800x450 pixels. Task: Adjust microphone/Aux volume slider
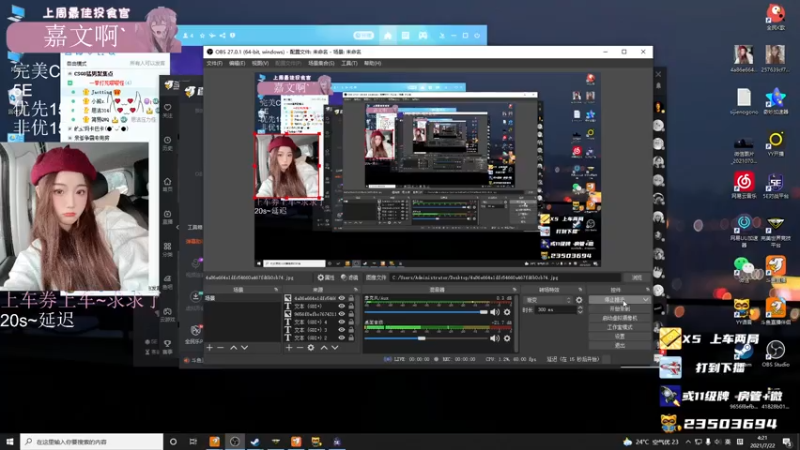point(426,312)
